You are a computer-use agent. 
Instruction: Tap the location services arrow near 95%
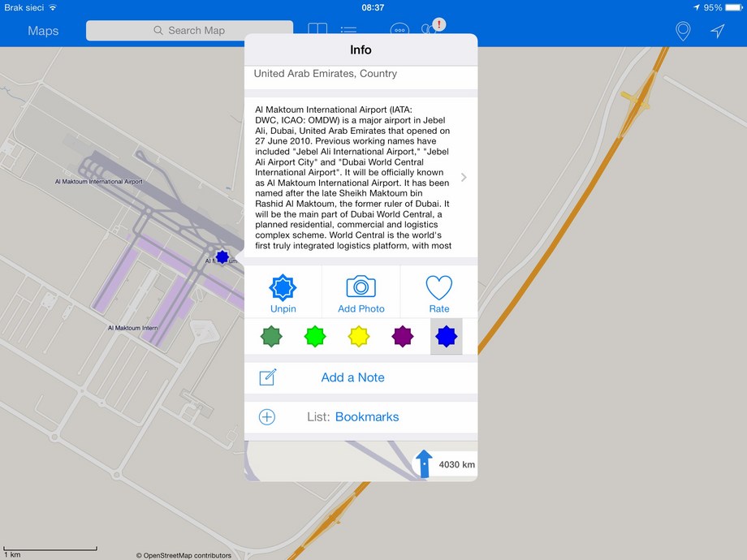click(x=697, y=7)
